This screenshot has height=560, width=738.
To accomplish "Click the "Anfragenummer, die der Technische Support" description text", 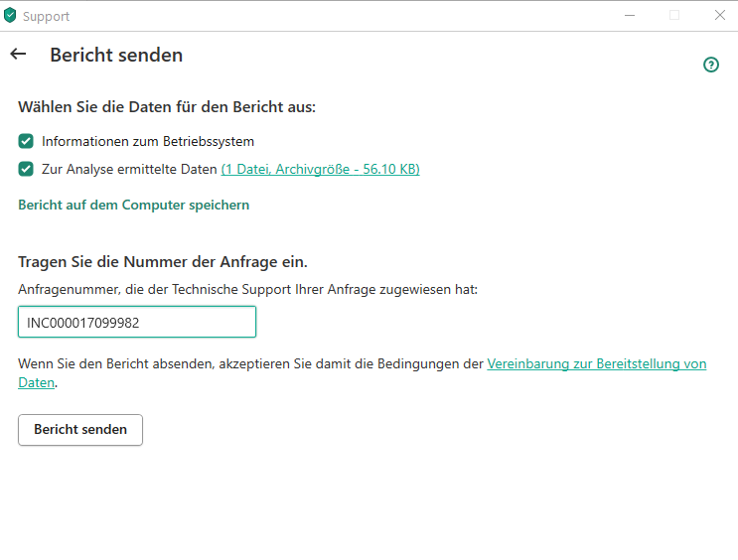I will click(247, 289).
